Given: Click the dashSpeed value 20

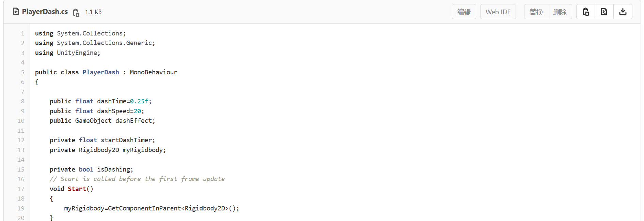Looking at the screenshot, I should [x=137, y=111].
